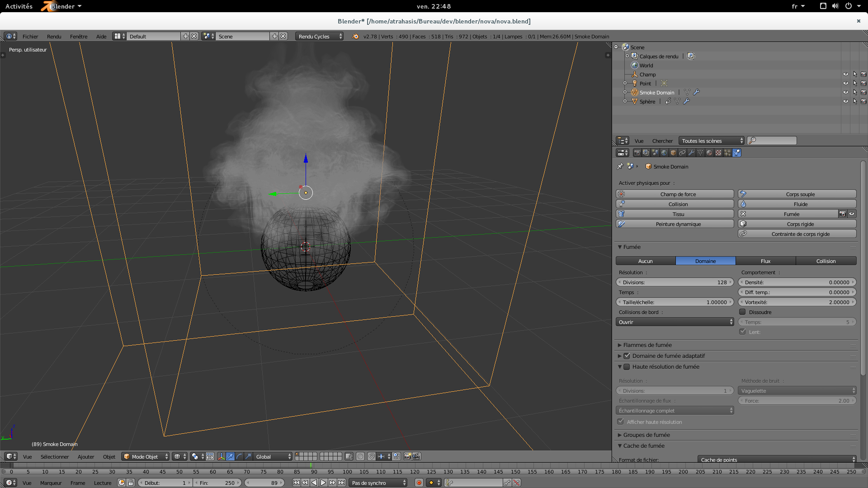Image resolution: width=868 pixels, height=488 pixels.
Task: Jump to next keyframe
Action: (332, 483)
